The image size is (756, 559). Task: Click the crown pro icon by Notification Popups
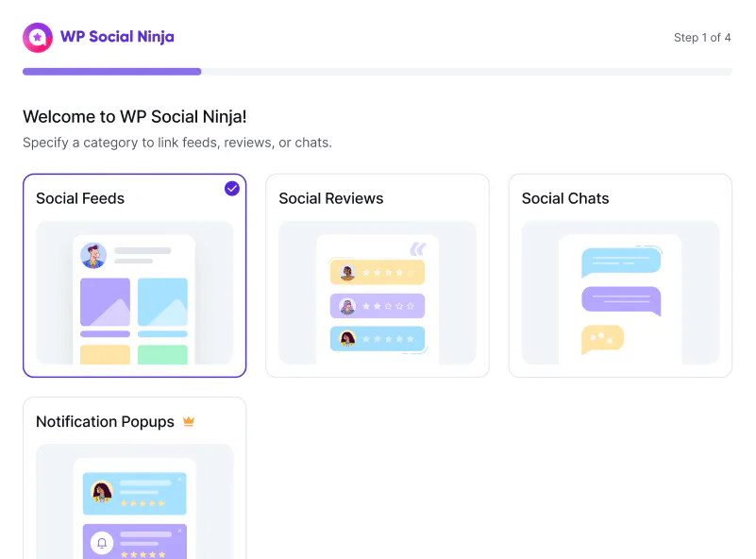189,421
